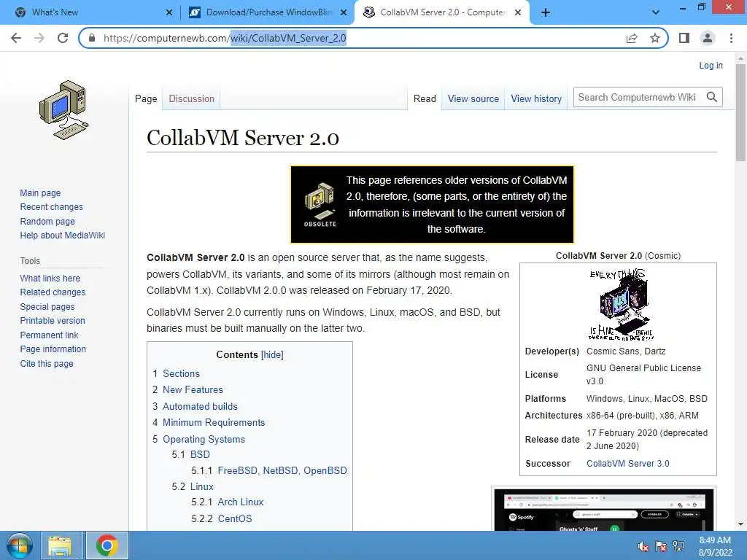The width and height of the screenshot is (747, 560).
Task: Jump to Minimum Requirements section
Action: tap(214, 422)
